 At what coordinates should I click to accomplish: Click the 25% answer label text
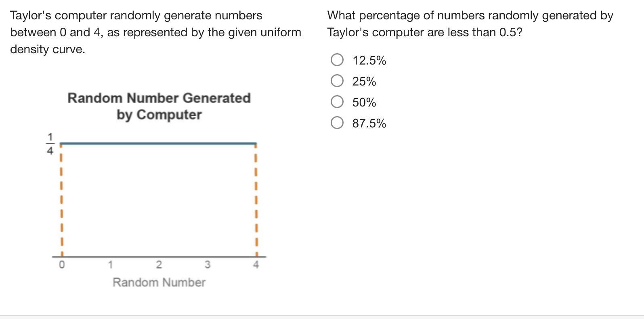pos(364,81)
